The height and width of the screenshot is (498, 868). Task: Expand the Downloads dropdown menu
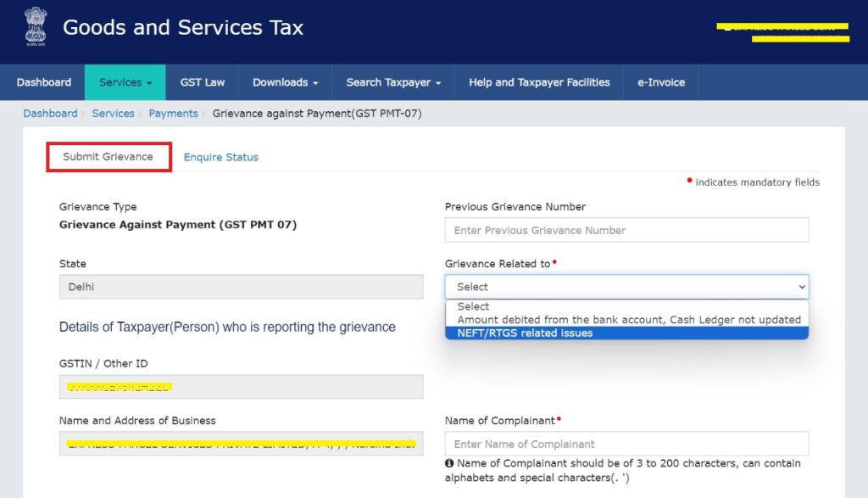(285, 82)
